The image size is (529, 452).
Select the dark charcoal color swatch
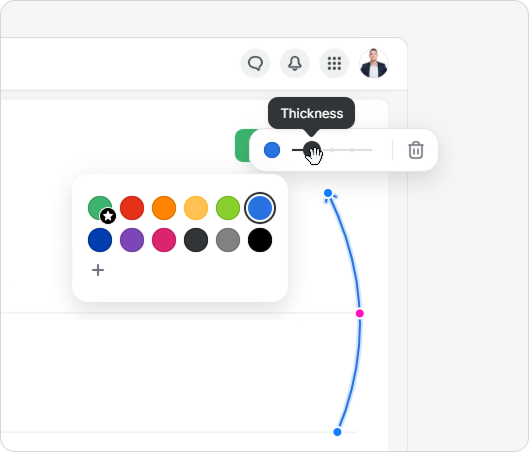[x=196, y=240]
